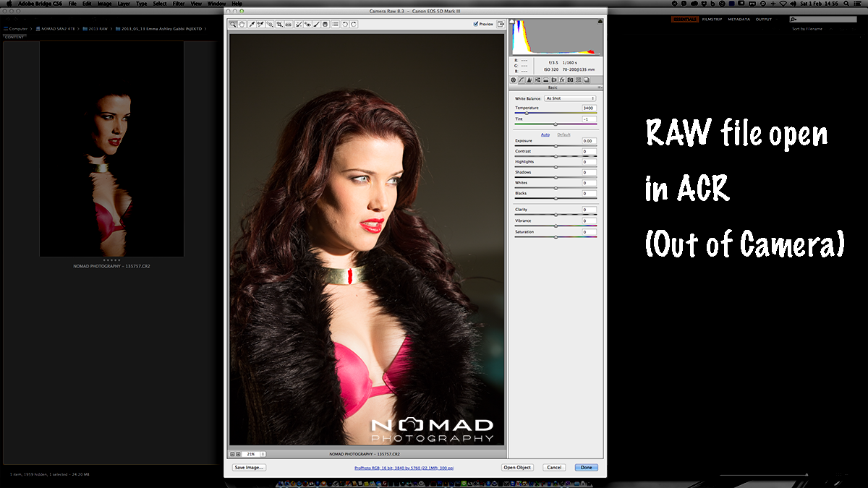This screenshot has height=488, width=868.
Task: Click the Temperature value field
Action: [589, 108]
